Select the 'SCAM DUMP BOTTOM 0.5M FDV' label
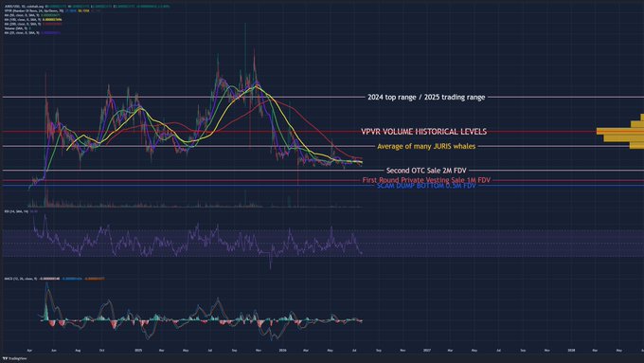This screenshot has height=363, width=644. pyautogui.click(x=426, y=186)
